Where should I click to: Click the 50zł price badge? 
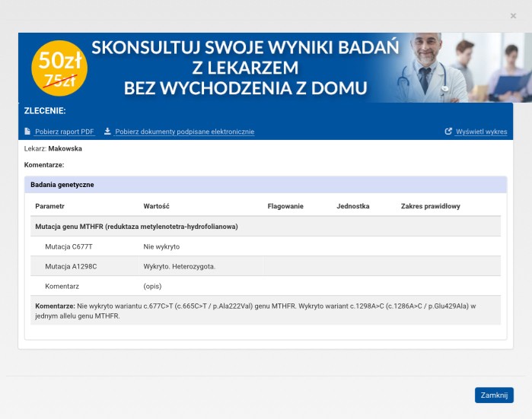point(59,68)
